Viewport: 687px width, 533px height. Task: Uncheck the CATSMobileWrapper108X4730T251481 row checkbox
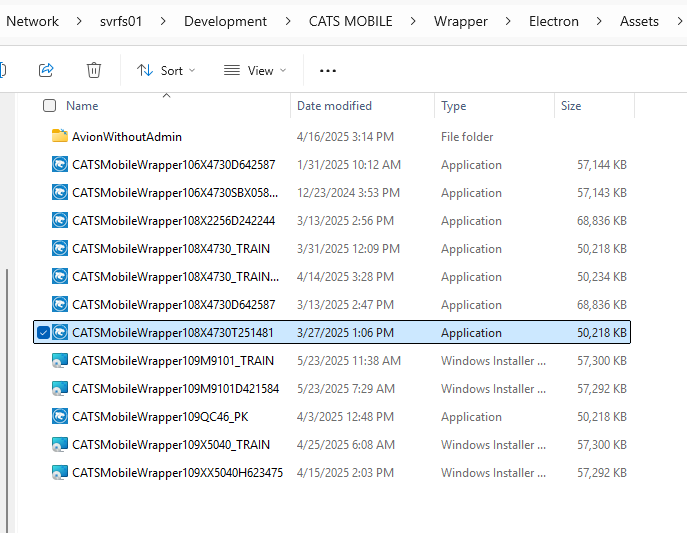point(43,333)
